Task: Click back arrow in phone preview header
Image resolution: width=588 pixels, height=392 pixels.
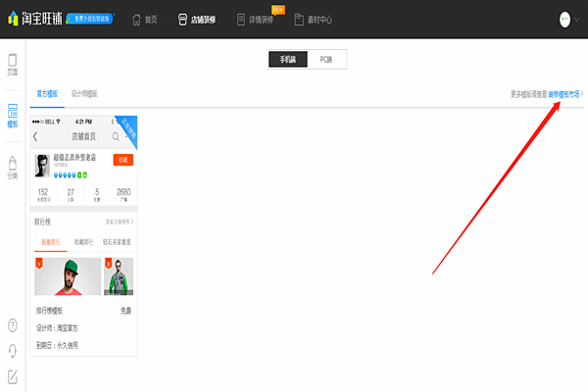Action: point(36,136)
